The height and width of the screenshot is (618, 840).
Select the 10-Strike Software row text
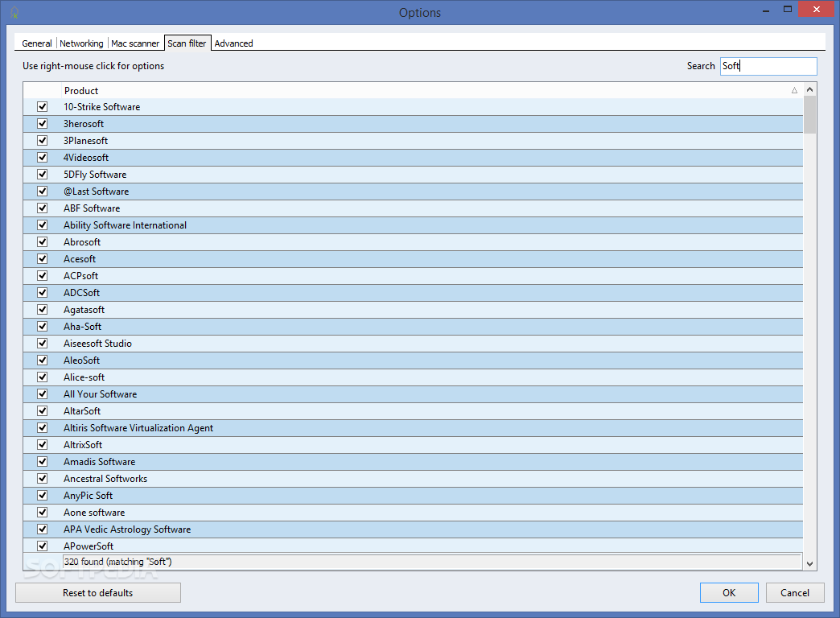point(102,107)
